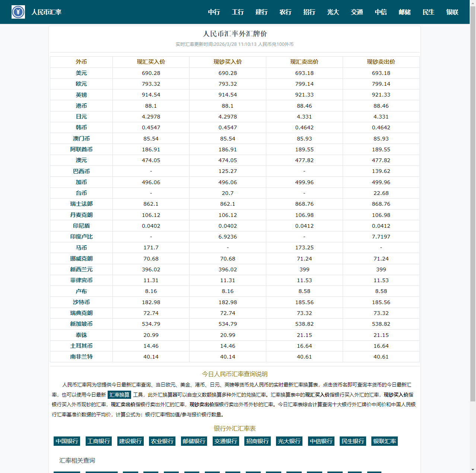Go to 招行 in top navigation

click(309, 12)
